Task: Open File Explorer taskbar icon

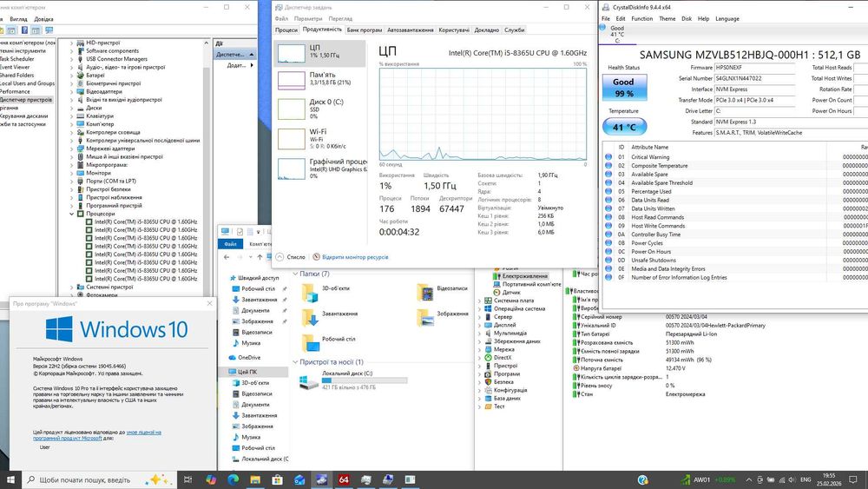Action: click(255, 479)
